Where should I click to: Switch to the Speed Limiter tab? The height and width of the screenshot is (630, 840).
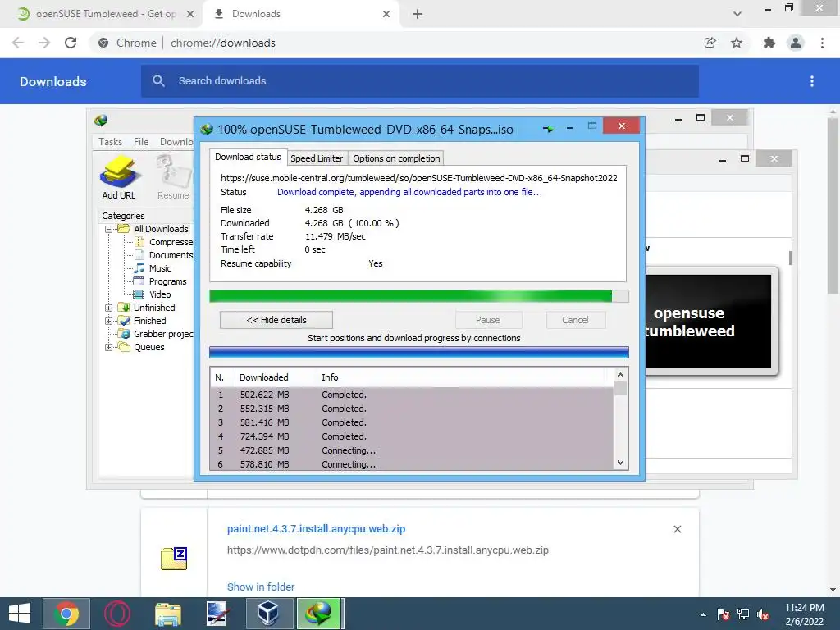317,158
